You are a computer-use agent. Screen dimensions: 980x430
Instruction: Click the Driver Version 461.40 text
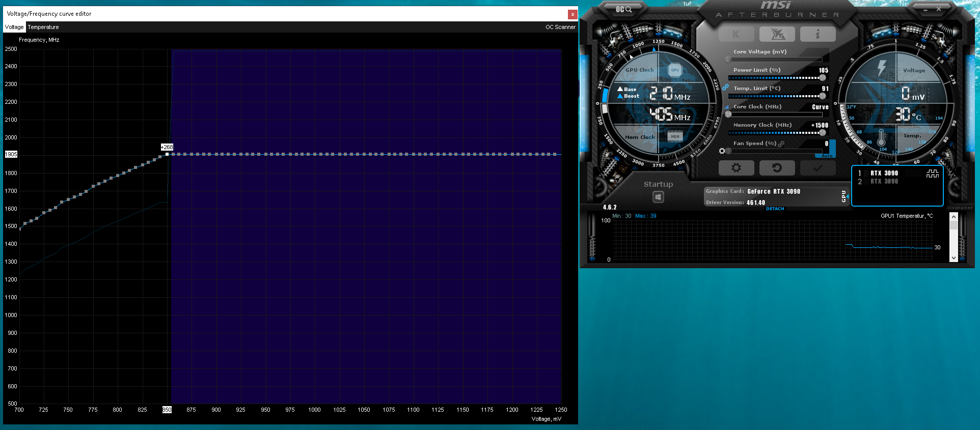[x=736, y=203]
